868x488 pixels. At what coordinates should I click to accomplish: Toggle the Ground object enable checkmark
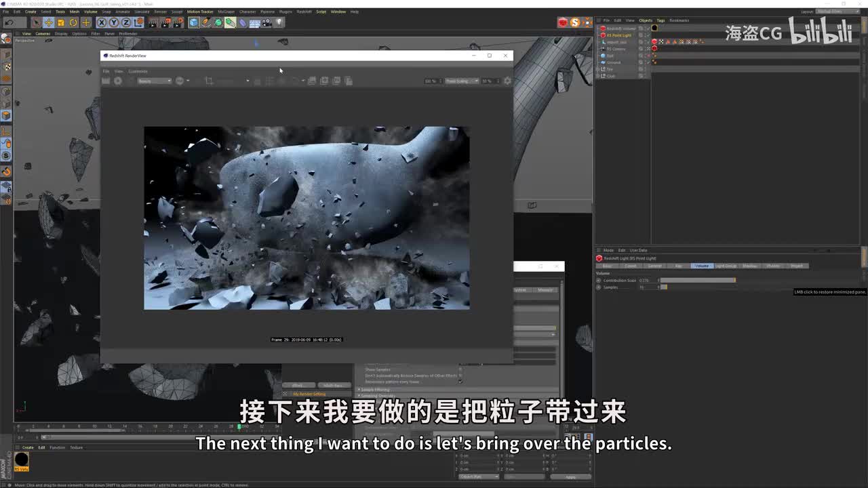(648, 62)
